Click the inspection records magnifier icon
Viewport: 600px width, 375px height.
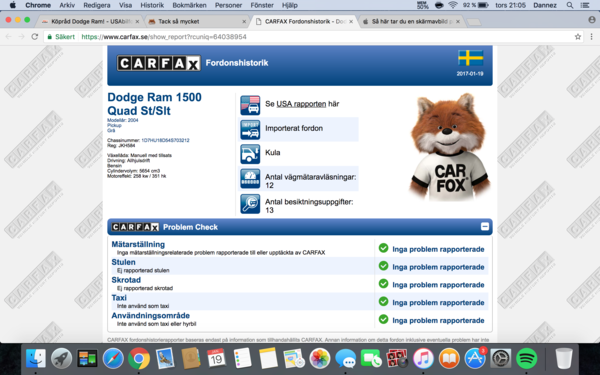(250, 204)
